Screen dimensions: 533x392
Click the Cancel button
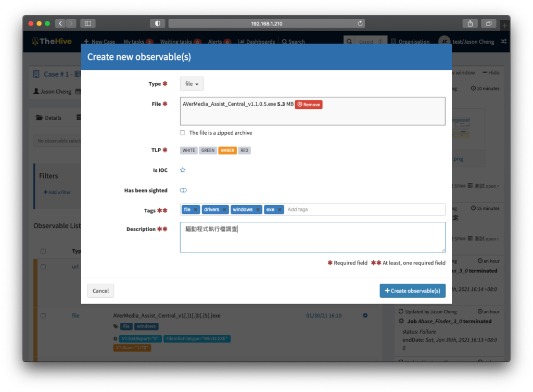(x=100, y=290)
